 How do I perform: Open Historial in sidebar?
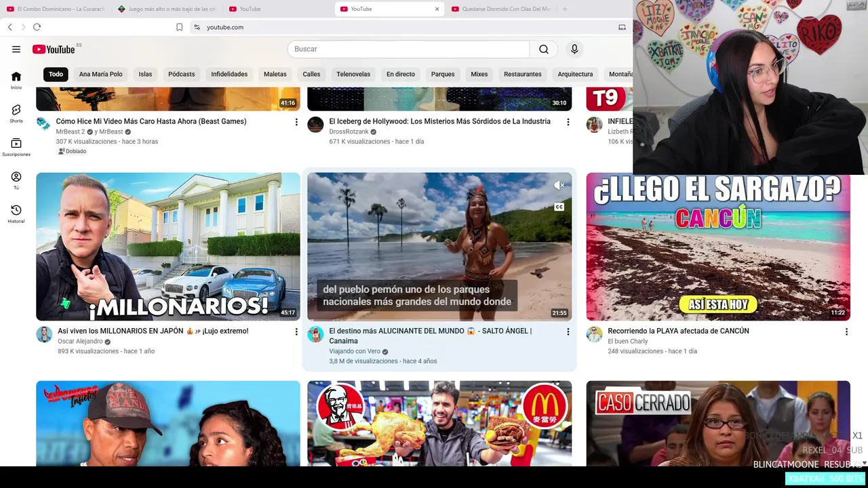(16, 213)
